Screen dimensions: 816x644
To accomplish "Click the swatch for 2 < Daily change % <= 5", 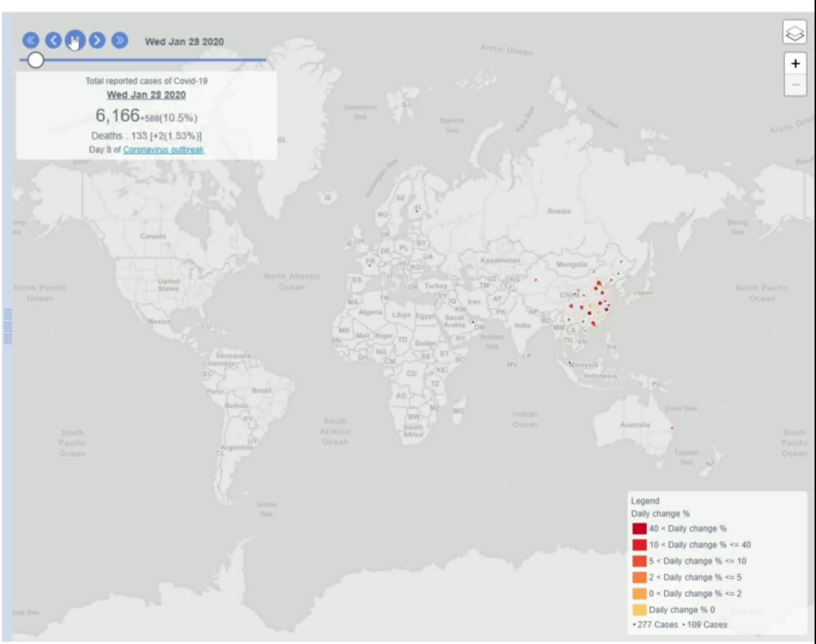I will point(639,577).
